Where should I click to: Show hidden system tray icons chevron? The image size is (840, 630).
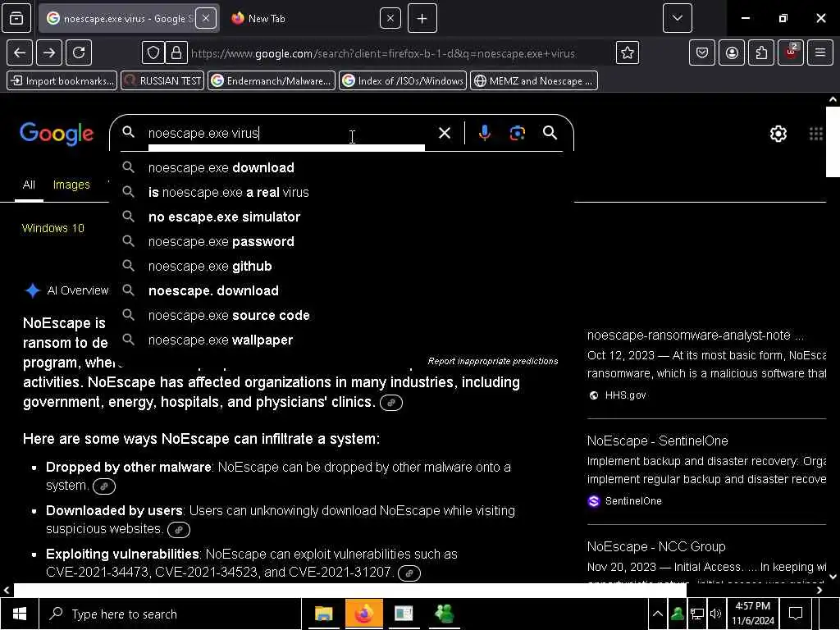point(657,614)
